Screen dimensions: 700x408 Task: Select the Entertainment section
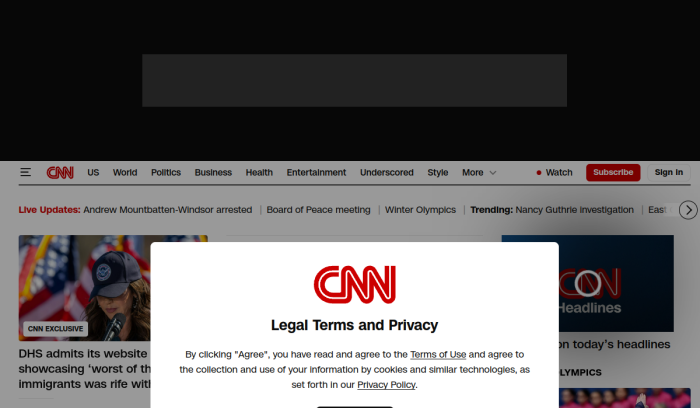[316, 172]
